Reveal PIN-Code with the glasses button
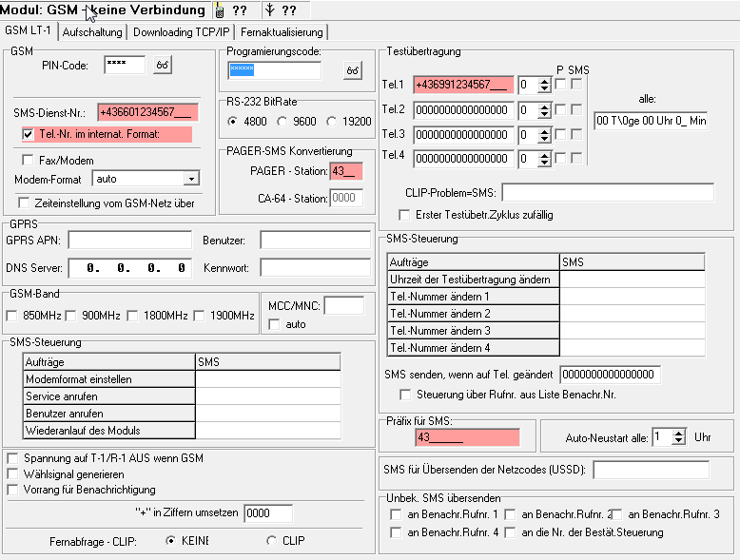The width and height of the screenshot is (740, 560). 163,66
